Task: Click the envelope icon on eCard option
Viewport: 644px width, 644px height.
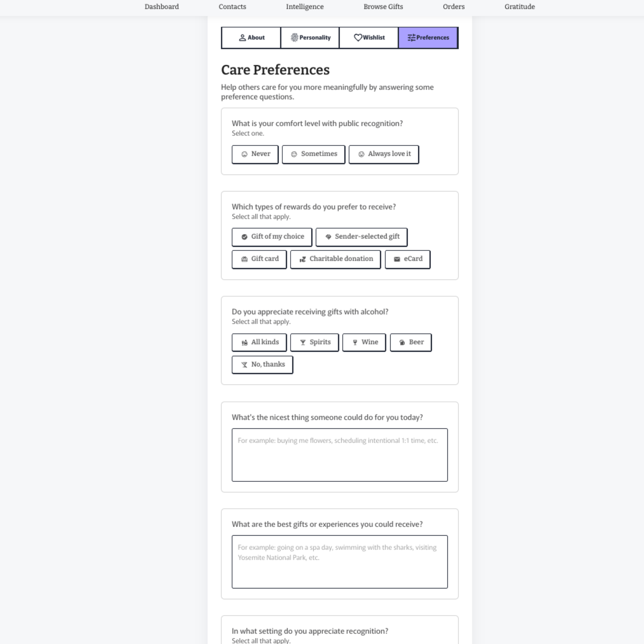Action: [x=397, y=259]
